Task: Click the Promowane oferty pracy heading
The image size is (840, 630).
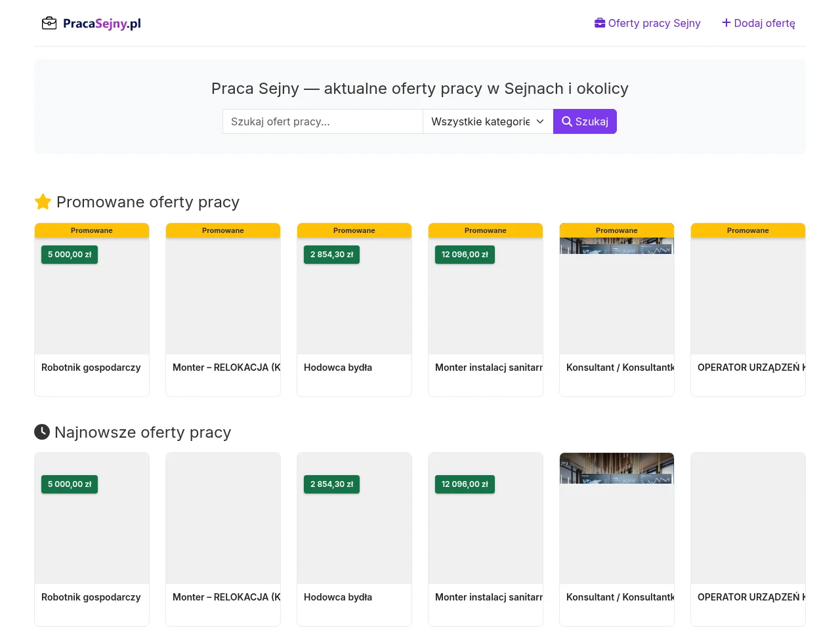Action: (x=137, y=202)
